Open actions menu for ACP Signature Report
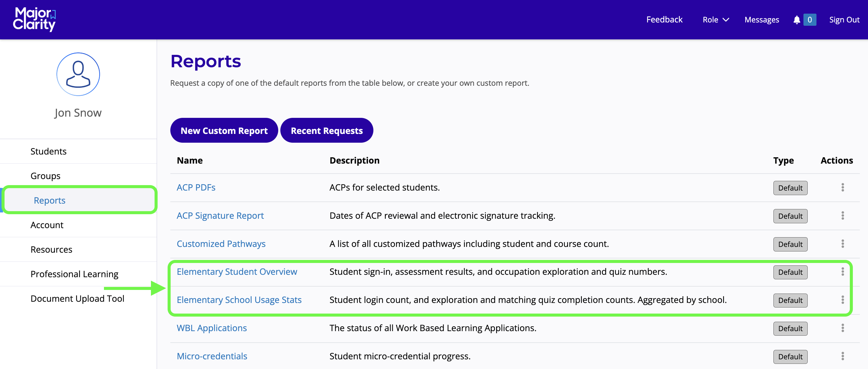Image resolution: width=868 pixels, height=369 pixels. pos(843,215)
